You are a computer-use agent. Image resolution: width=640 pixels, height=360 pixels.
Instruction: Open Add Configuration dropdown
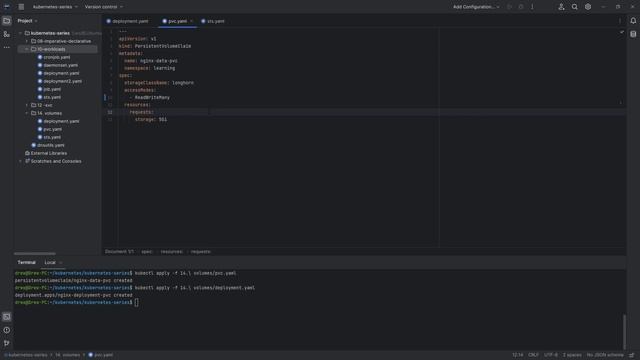click(476, 7)
